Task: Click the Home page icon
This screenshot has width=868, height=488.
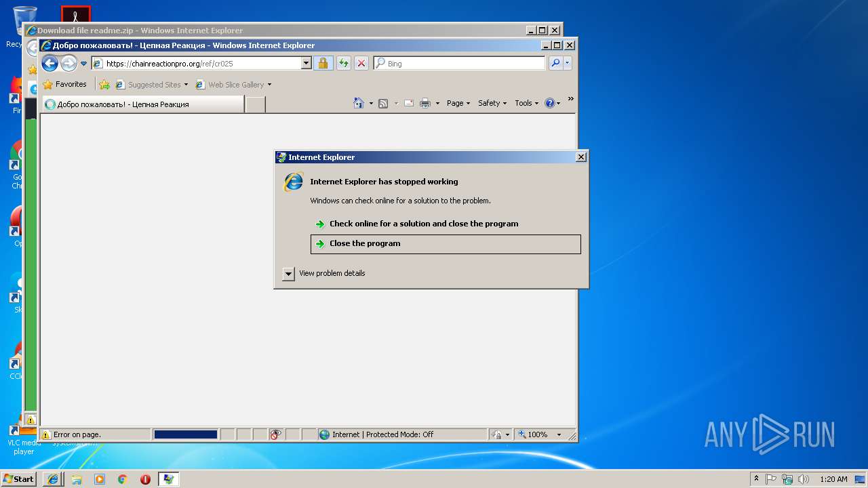Action: point(359,103)
